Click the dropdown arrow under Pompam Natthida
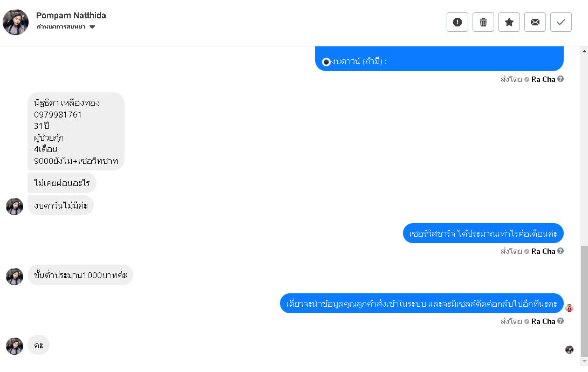Viewport: 588px width, 372px height. [x=92, y=27]
